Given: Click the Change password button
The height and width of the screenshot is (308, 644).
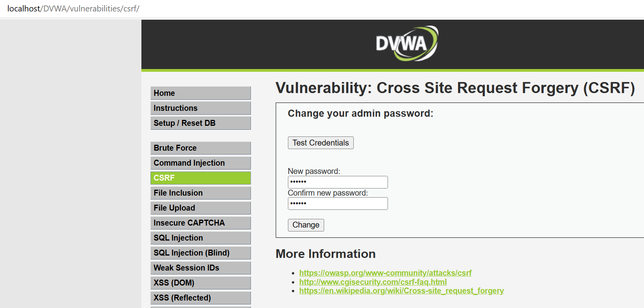Looking at the screenshot, I should (x=306, y=225).
